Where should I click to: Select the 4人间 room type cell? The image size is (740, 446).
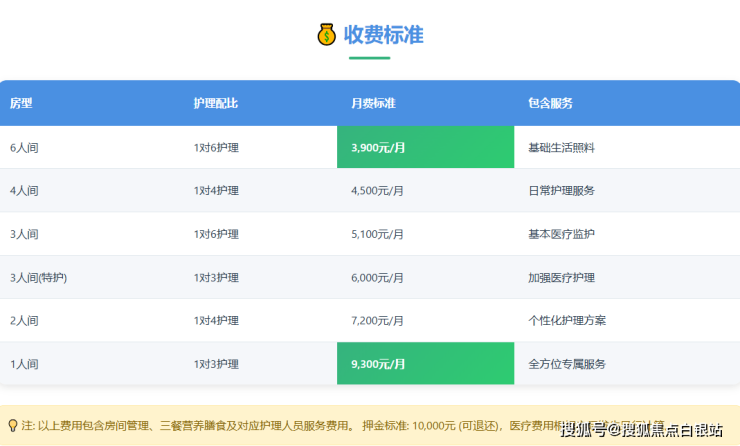pos(24,191)
